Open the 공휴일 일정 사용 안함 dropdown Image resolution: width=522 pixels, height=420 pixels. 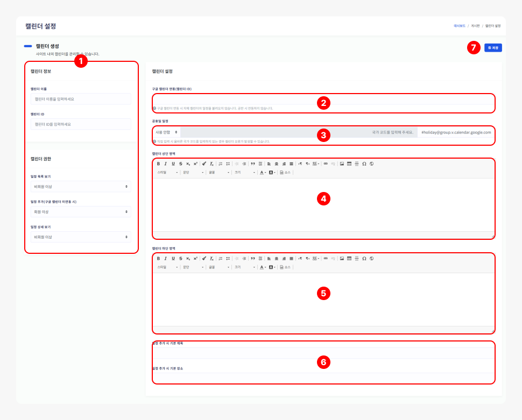point(166,132)
